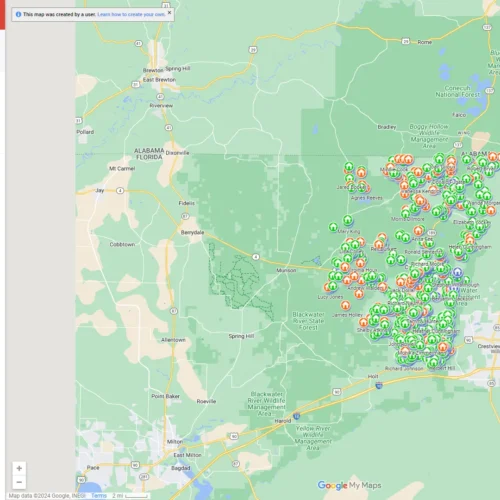Click the Richard Johnson marker label

pyautogui.click(x=404, y=368)
